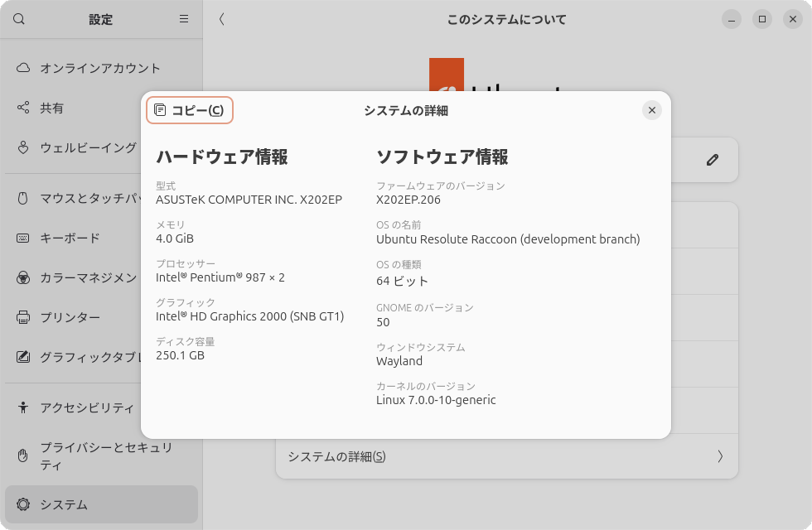Click the cloud icon for オンラインアカウント
The image size is (812, 530).
[x=23, y=68]
